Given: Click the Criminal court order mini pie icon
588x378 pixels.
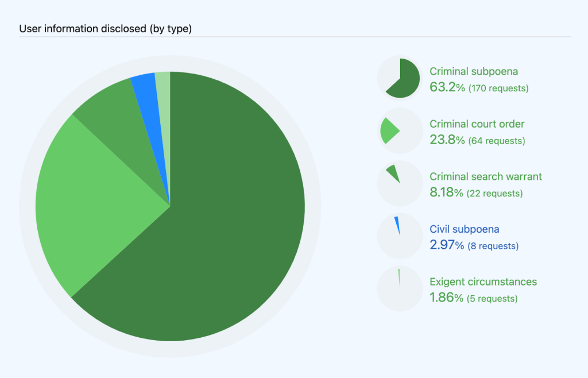Looking at the screenshot, I should tap(400, 131).
